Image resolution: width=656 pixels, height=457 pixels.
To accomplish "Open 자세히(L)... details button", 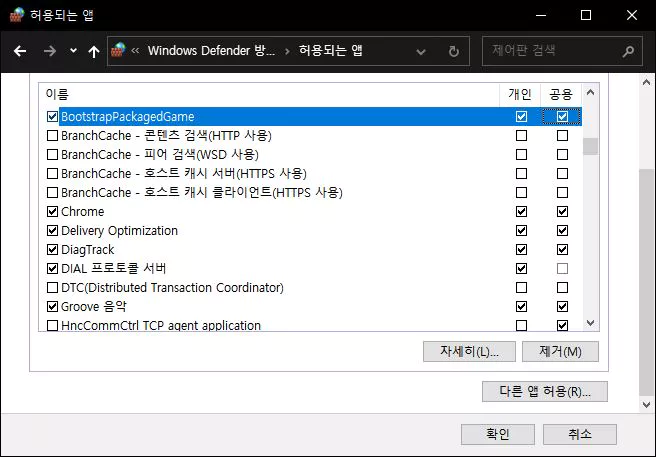I will coord(469,351).
